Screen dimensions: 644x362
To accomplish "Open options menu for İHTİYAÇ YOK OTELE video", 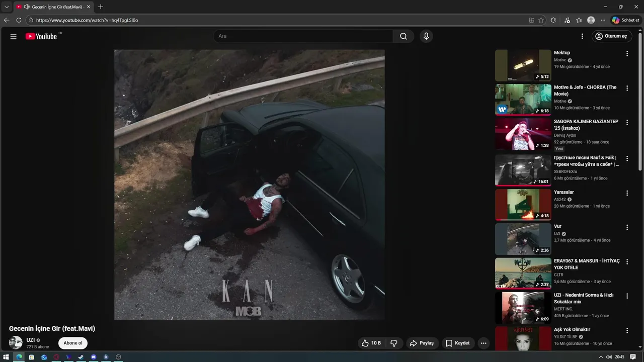I will point(627,262).
